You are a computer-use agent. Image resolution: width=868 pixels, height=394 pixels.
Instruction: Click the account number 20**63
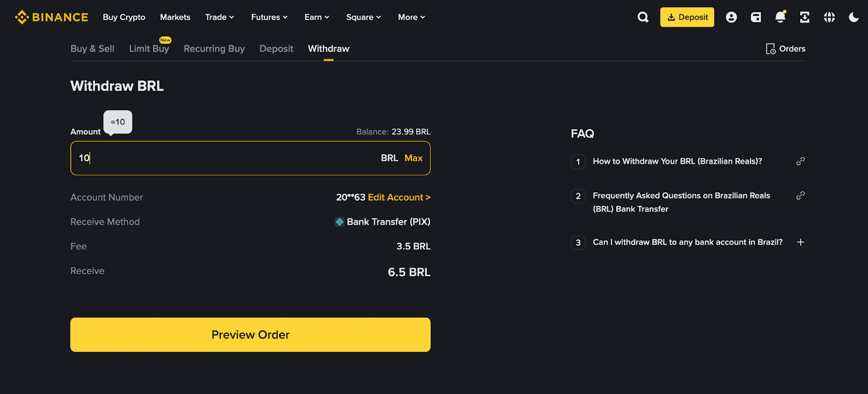coord(350,198)
